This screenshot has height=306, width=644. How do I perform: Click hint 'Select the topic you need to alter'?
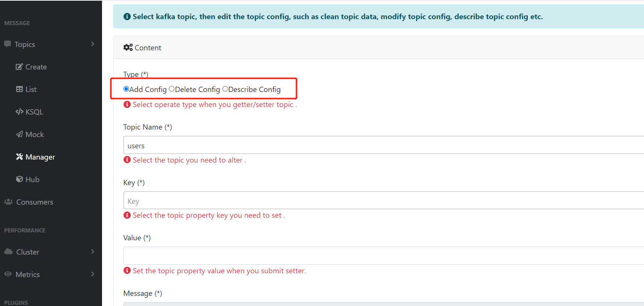189,160
